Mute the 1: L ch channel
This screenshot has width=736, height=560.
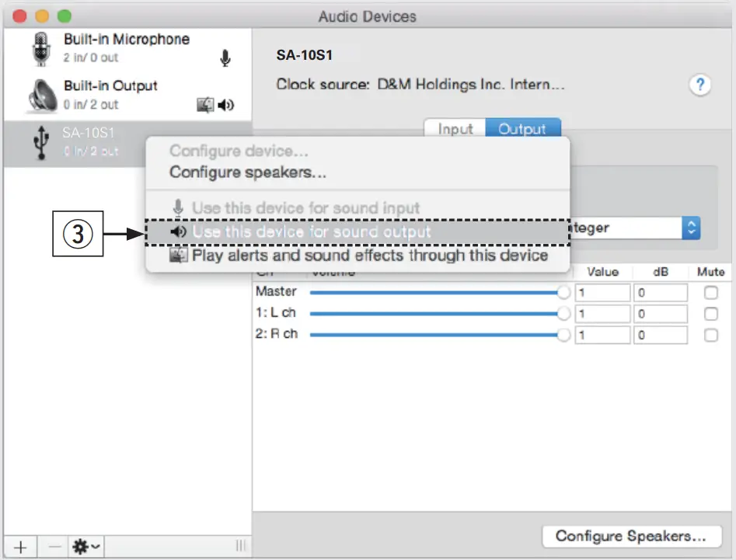[710, 314]
